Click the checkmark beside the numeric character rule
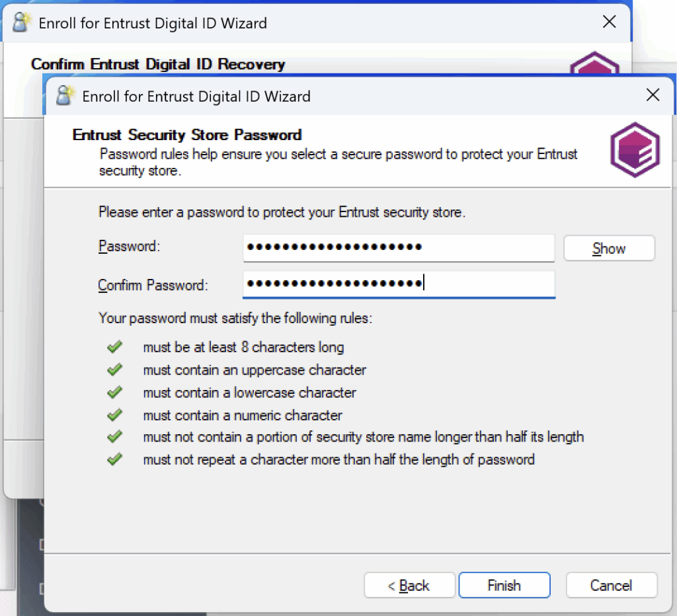This screenshot has width=677, height=616. point(115,414)
